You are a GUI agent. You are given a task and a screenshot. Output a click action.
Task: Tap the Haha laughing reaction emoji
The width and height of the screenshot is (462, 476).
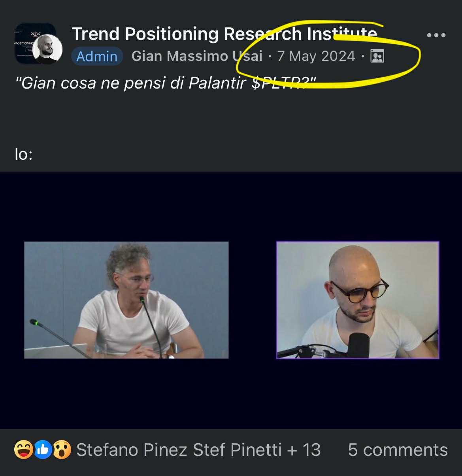[x=24, y=450]
